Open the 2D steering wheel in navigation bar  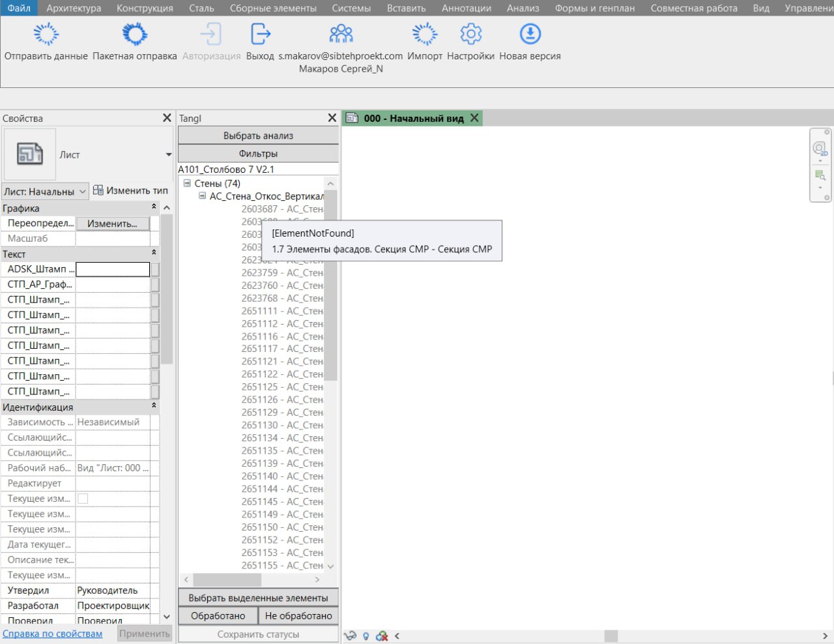pyautogui.click(x=820, y=149)
